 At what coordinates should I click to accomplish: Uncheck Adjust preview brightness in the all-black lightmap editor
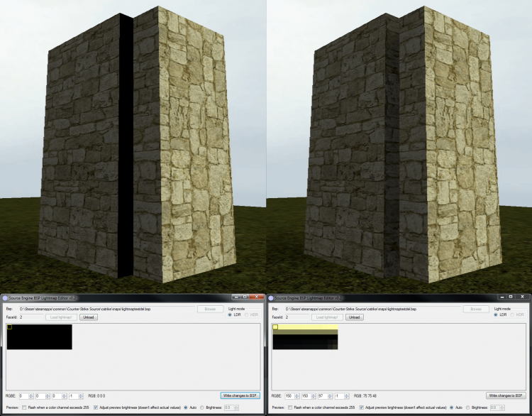96,407
